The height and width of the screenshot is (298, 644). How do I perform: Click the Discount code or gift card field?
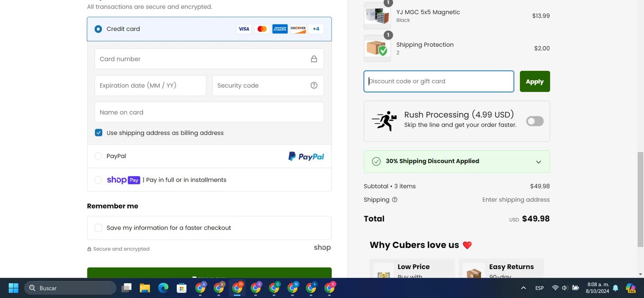(438, 82)
